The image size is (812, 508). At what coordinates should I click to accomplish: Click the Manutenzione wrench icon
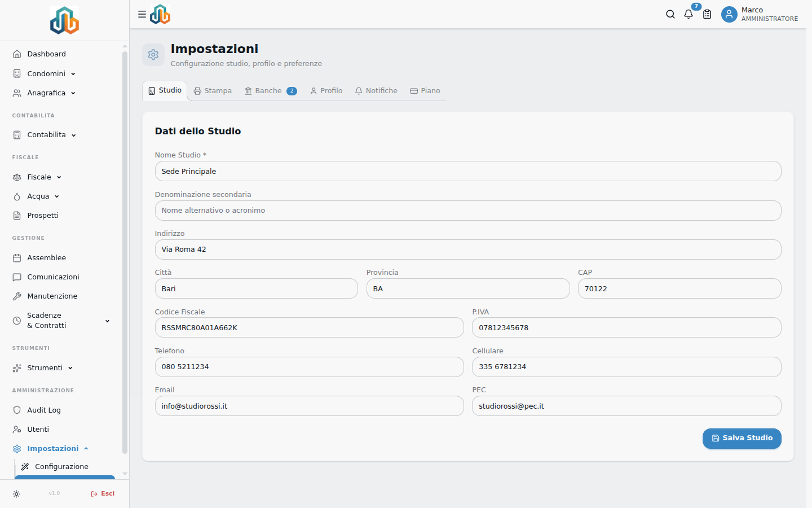(x=17, y=296)
